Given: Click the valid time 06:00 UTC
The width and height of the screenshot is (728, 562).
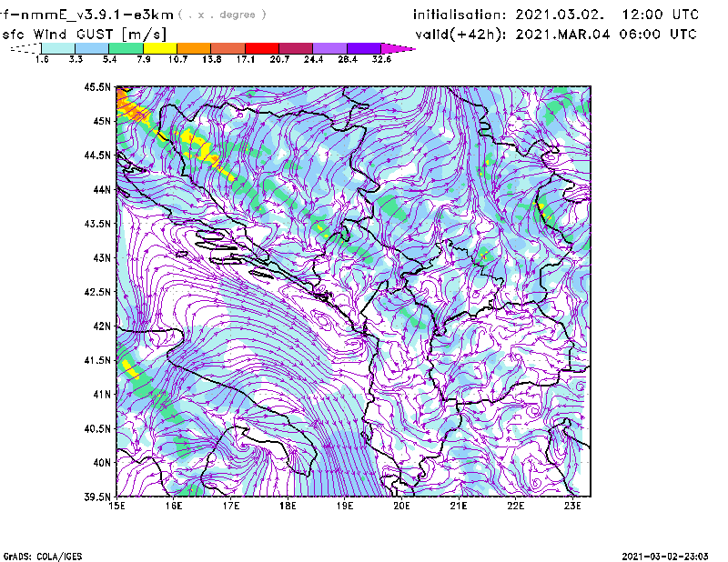Looking at the screenshot, I should click(x=658, y=35).
